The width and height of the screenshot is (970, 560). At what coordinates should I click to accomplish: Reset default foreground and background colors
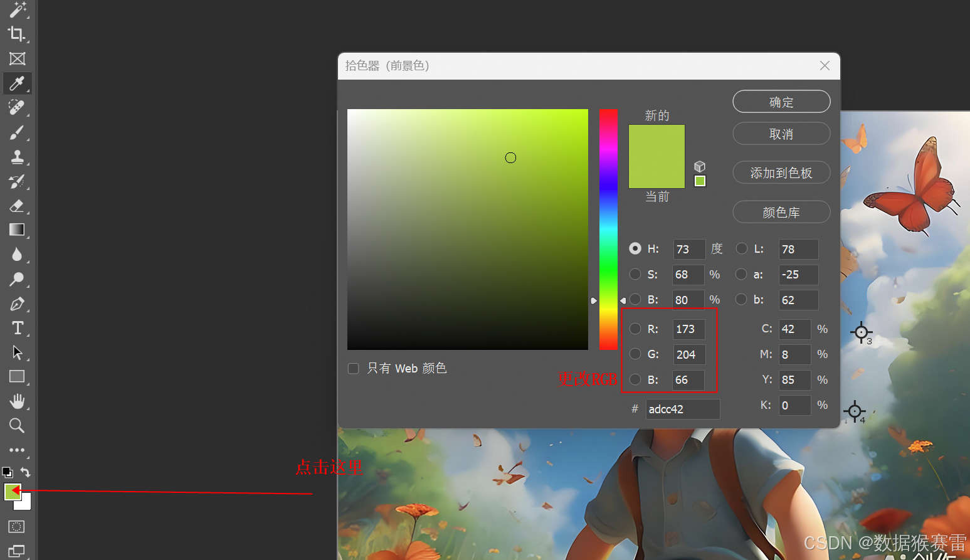pyautogui.click(x=8, y=472)
